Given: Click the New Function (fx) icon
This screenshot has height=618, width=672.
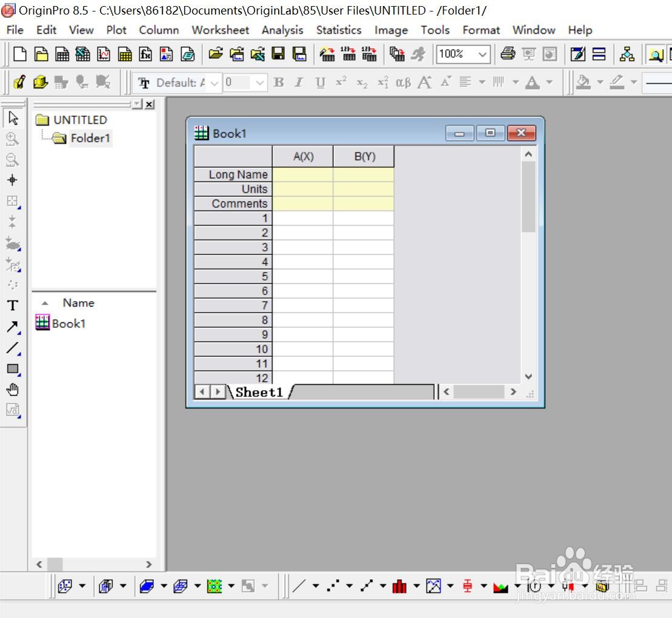Looking at the screenshot, I should 145,55.
